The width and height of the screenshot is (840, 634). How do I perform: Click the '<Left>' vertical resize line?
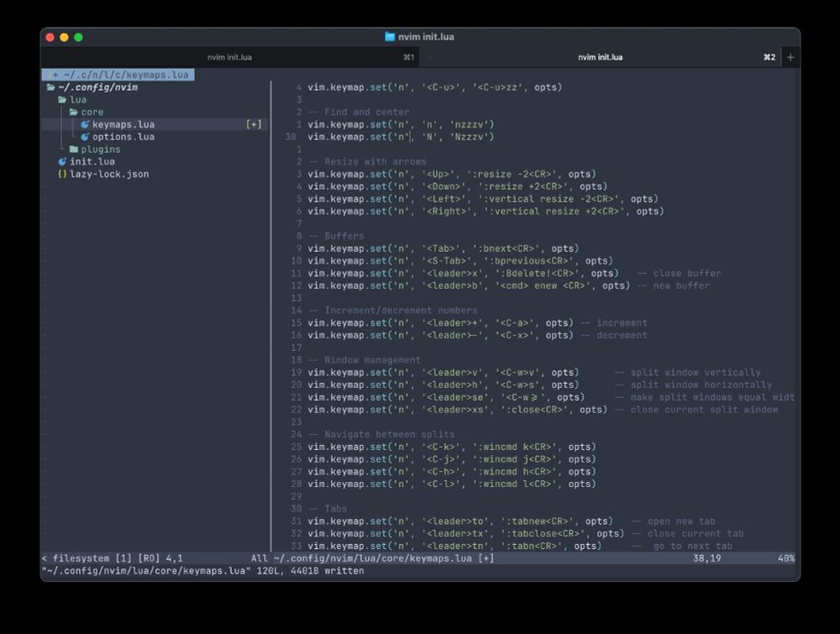tap(483, 199)
